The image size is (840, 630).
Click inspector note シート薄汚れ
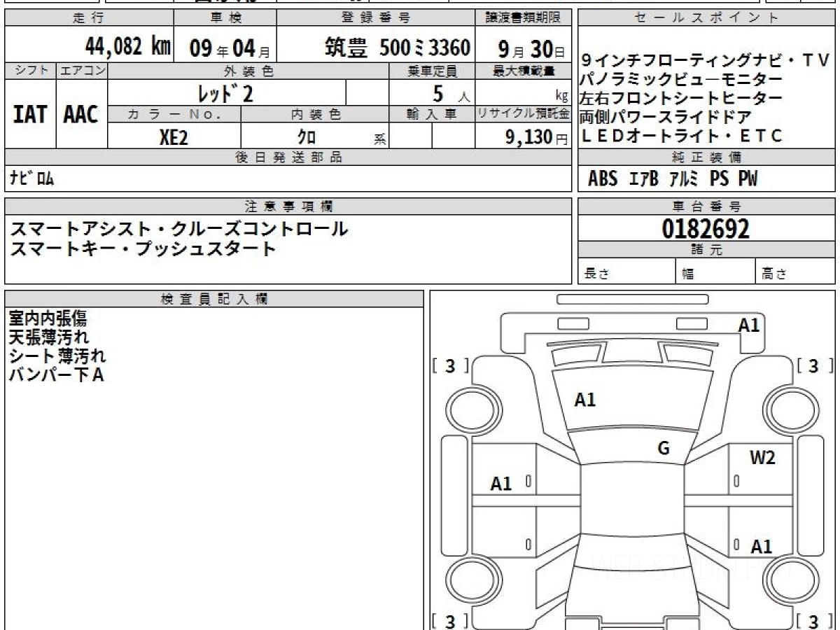[x=57, y=356]
